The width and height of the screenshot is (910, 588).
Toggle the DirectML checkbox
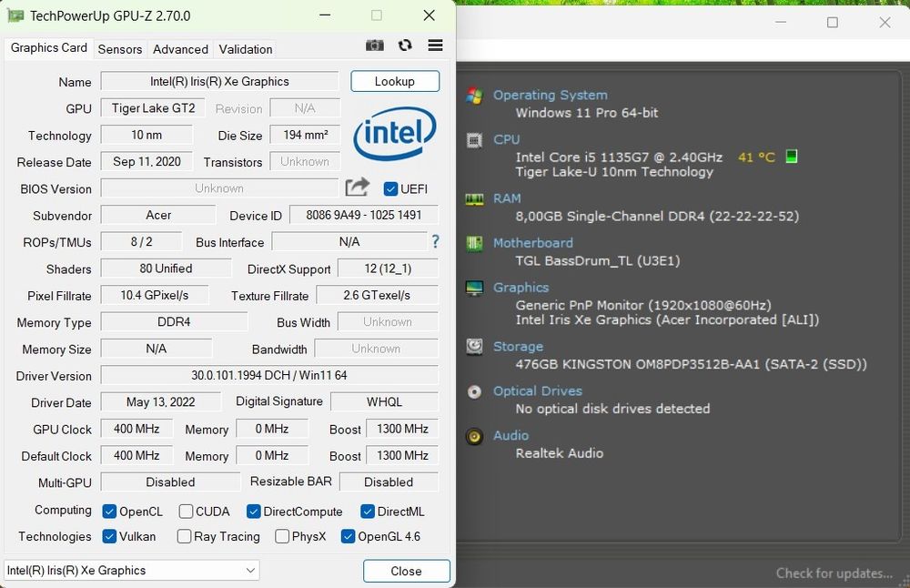point(367,512)
